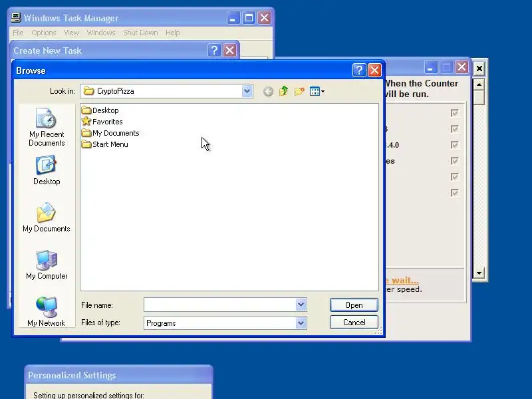Viewport: 532px width, 399px height.
Task: Select Desktop in the places bar
Action: click(x=47, y=170)
